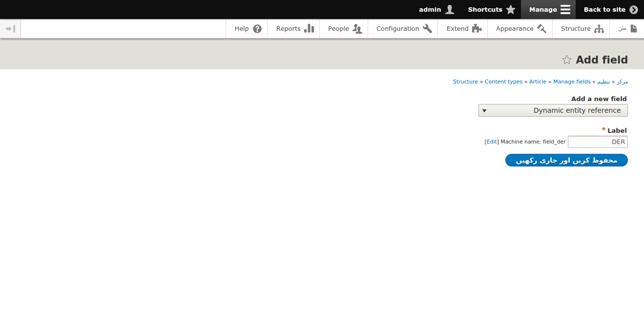Follow the Manage fields breadcrumb link

(572, 82)
